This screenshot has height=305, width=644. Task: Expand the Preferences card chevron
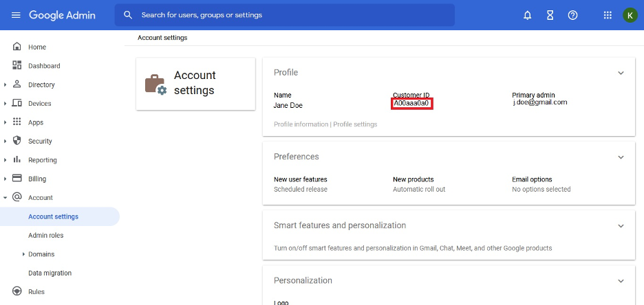[x=621, y=157]
